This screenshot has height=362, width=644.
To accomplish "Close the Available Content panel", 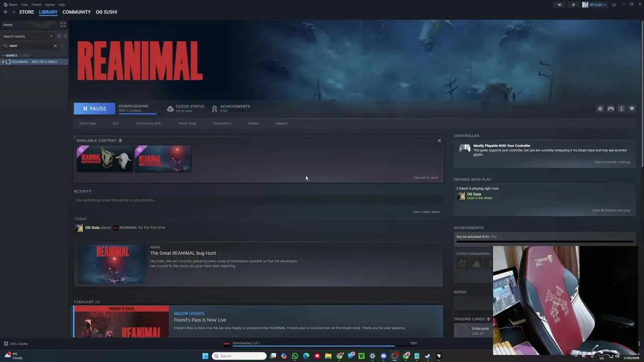I will [439, 141].
